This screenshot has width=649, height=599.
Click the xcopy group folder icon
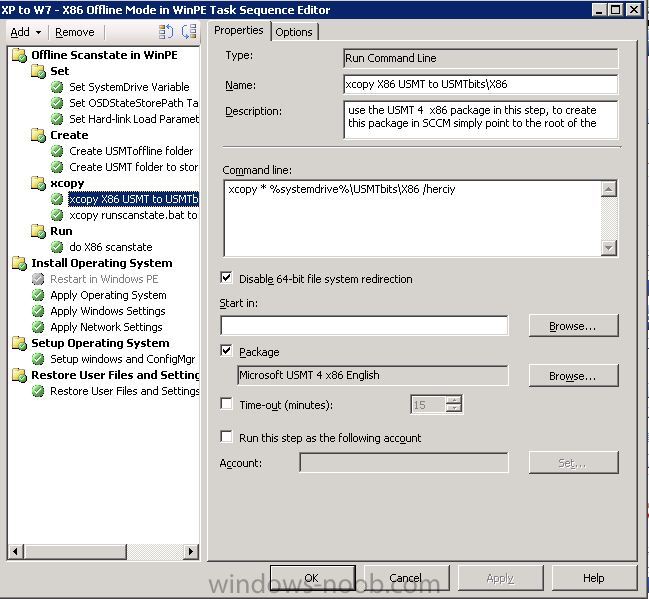(38, 183)
